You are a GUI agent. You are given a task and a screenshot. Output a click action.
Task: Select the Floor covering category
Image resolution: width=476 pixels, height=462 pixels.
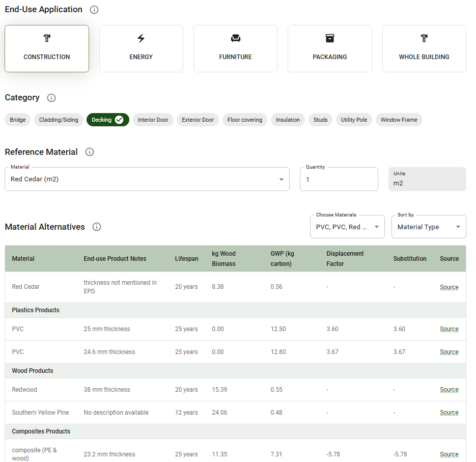pos(244,120)
